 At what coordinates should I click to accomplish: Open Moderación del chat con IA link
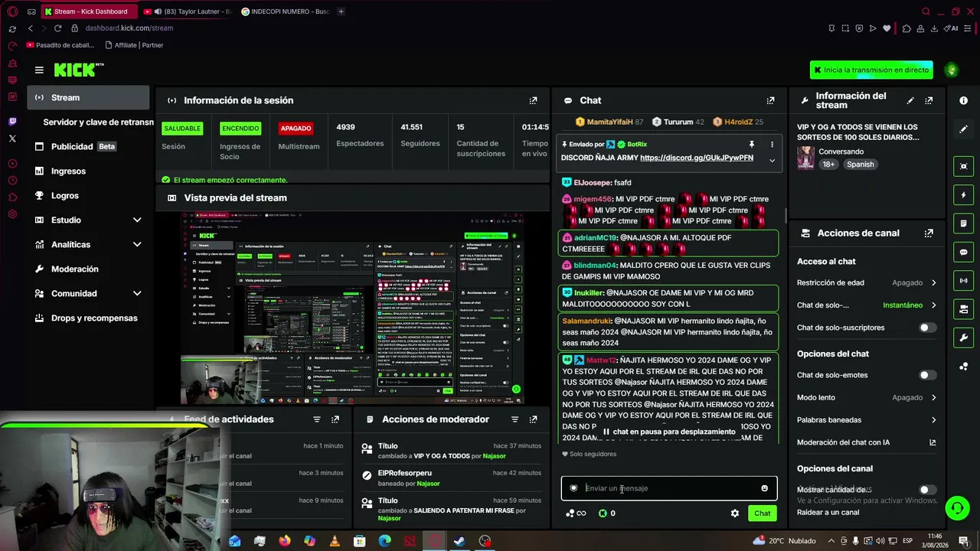867,442
